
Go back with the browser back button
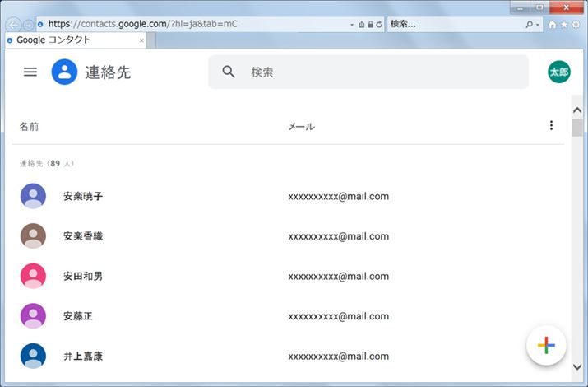(13, 25)
